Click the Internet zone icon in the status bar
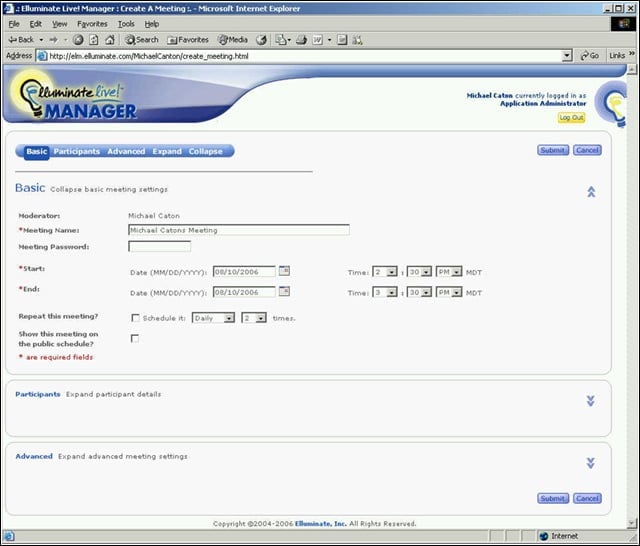 (x=544, y=536)
